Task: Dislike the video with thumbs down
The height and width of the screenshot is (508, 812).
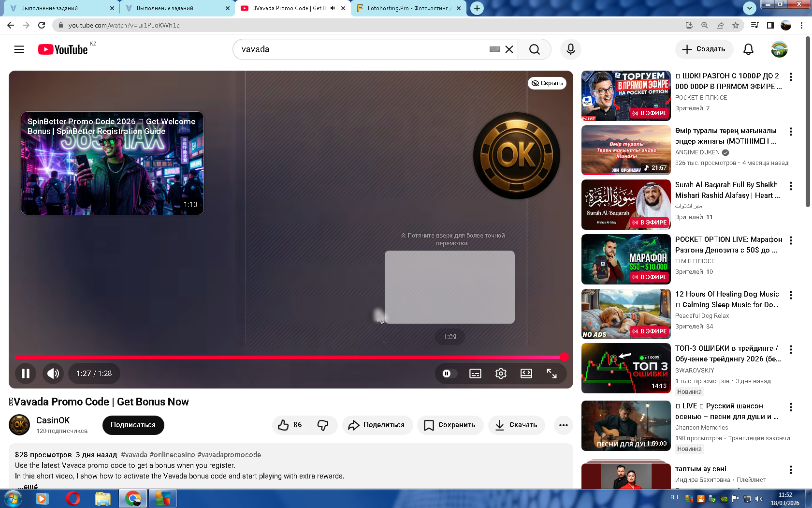Action: click(323, 425)
